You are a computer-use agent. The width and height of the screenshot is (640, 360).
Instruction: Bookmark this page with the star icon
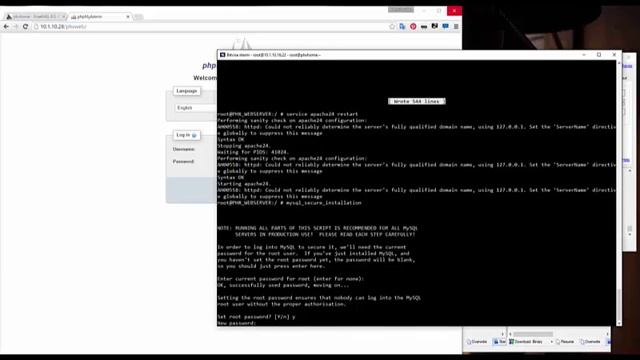pos(392,27)
